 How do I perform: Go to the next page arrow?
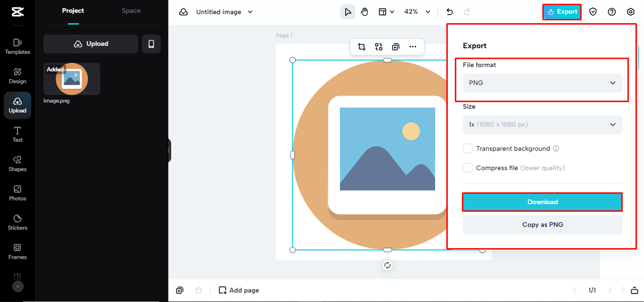[x=610, y=290]
